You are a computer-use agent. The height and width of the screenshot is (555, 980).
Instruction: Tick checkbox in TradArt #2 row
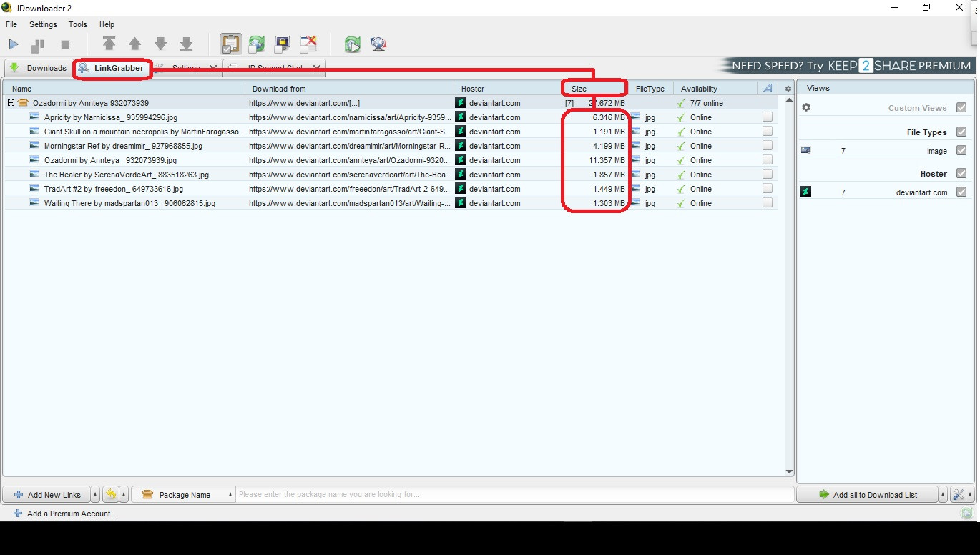(x=768, y=188)
